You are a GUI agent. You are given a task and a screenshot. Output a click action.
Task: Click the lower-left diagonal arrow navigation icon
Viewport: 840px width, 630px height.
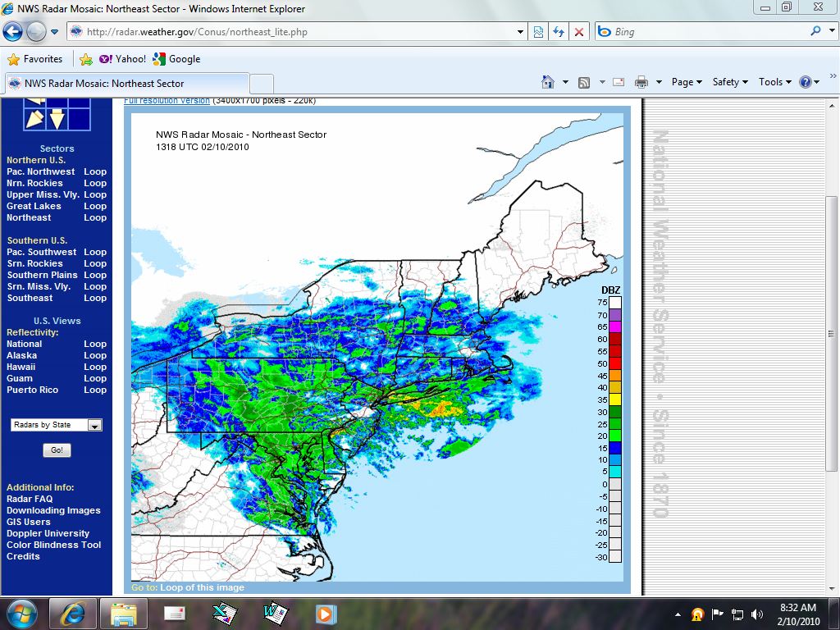coord(34,119)
